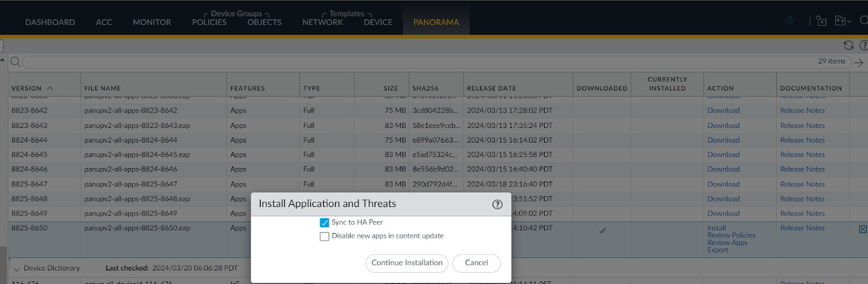868x284 pixels.
Task: Collapse the Device Dictionary section
Action: pos(16,269)
